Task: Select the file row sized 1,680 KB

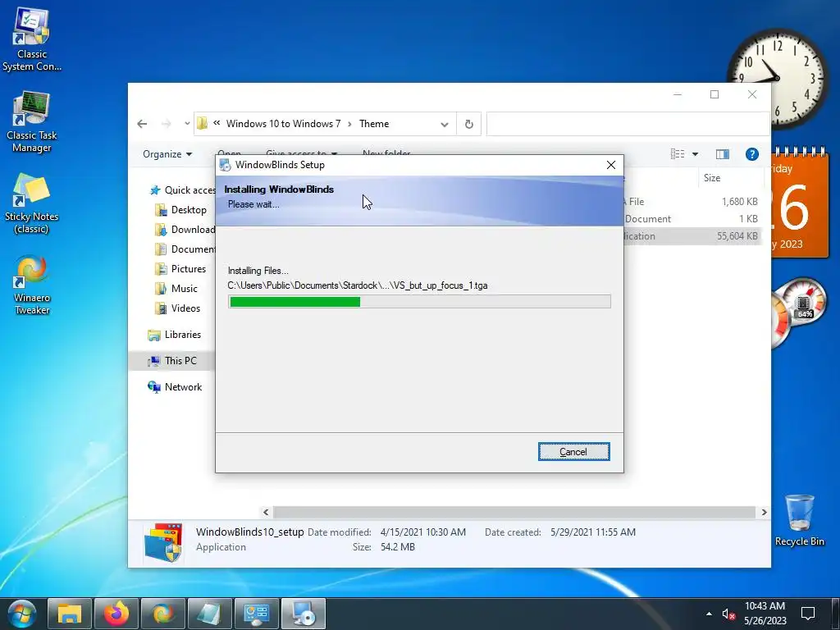Action: pos(692,202)
